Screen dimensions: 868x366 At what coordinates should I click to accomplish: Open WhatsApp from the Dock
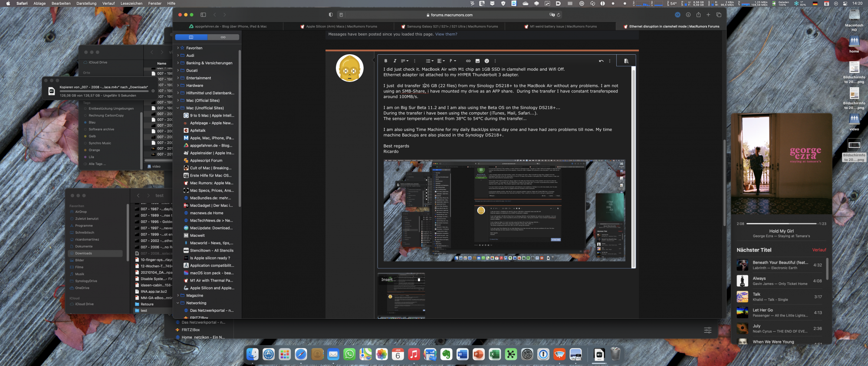(x=349, y=354)
